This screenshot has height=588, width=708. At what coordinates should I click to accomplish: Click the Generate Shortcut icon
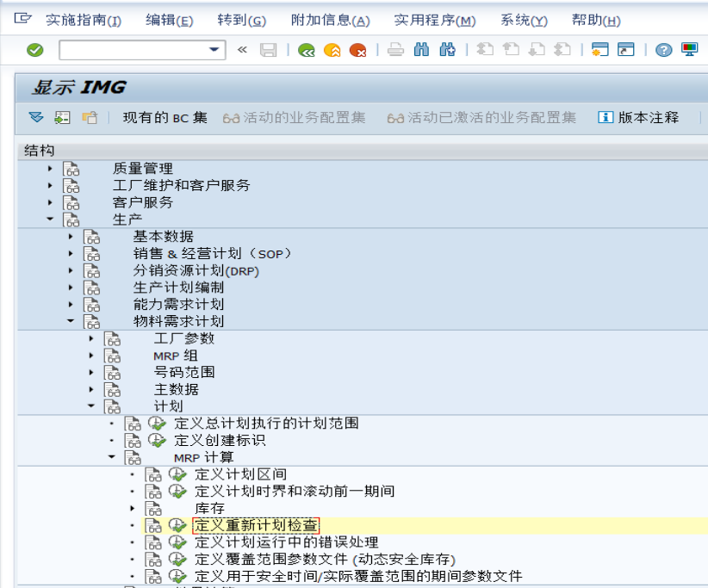coord(626,50)
